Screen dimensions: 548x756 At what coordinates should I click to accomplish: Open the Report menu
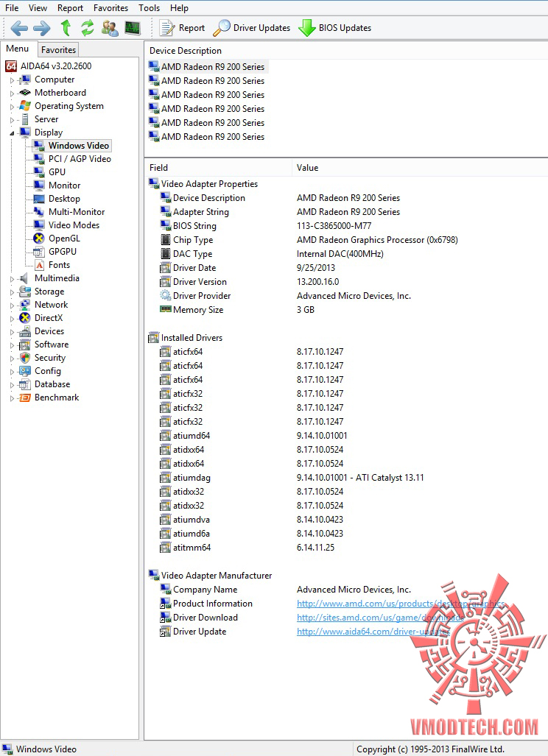70,7
